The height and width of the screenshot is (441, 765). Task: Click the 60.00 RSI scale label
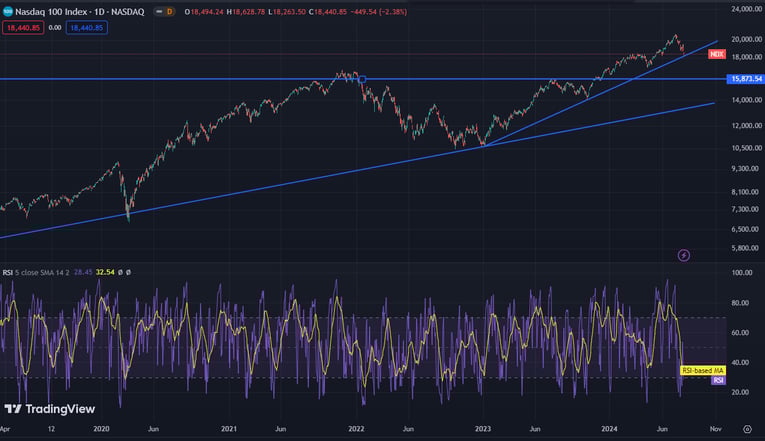tap(740, 333)
